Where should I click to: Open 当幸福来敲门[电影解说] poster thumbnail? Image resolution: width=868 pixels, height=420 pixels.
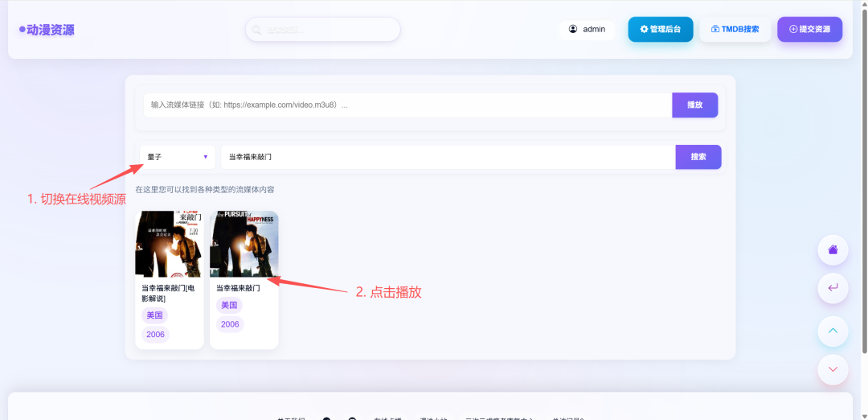coord(170,244)
